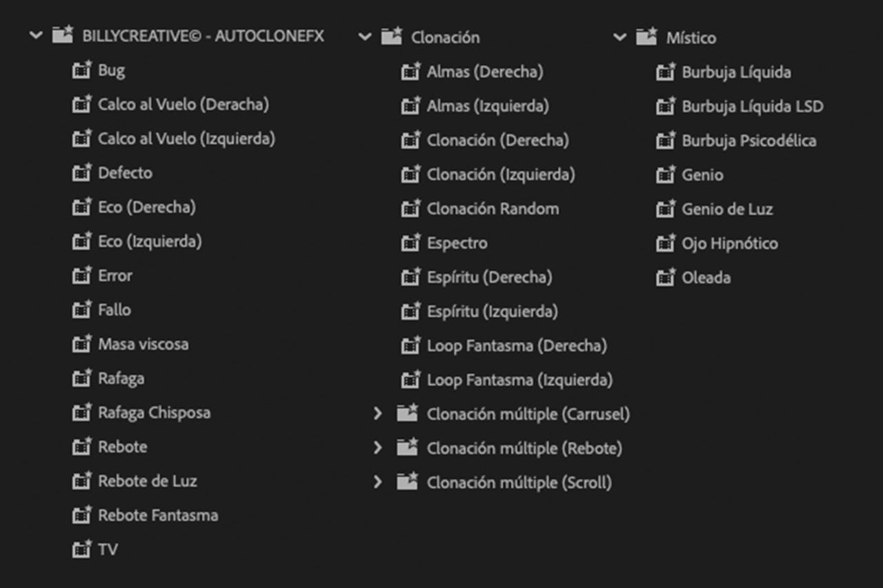Screen dimensions: 883x588
Task: Click the preset icon next to Masa viscosa
Action: [81, 344]
